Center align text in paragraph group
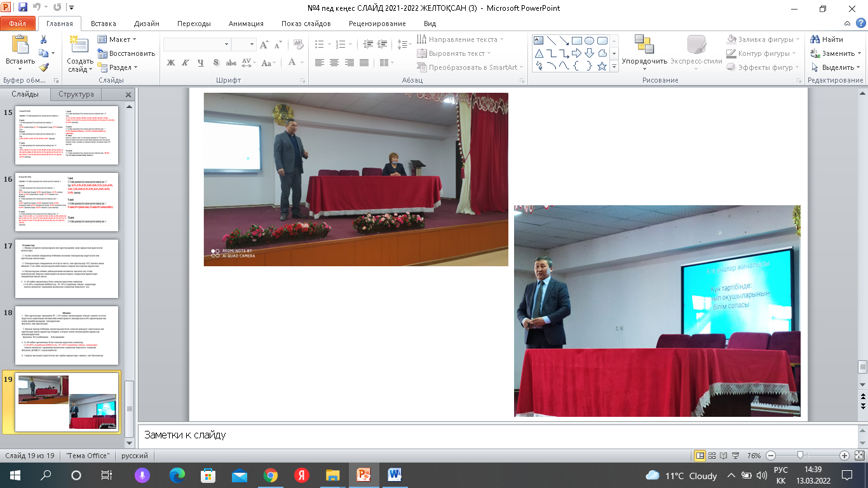The height and width of the screenshot is (488, 868). pyautogui.click(x=334, y=62)
